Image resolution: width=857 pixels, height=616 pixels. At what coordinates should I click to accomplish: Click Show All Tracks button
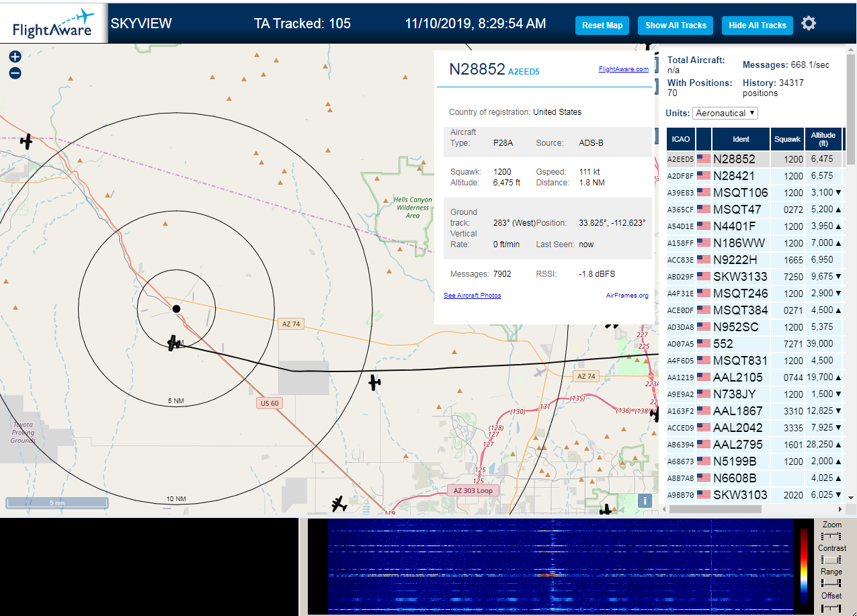676,26
